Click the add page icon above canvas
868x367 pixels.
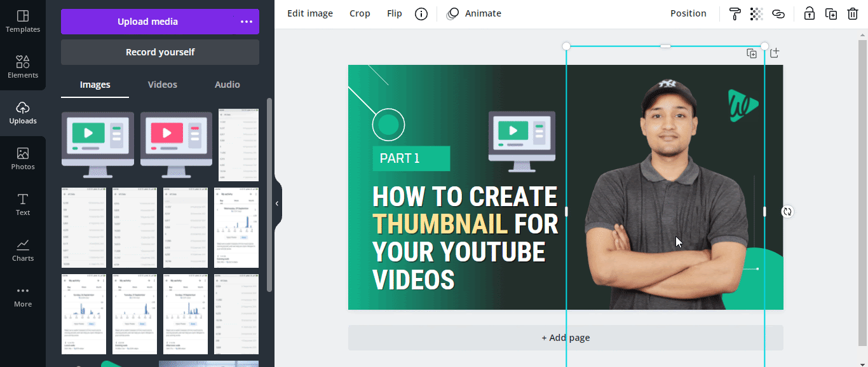coord(774,53)
